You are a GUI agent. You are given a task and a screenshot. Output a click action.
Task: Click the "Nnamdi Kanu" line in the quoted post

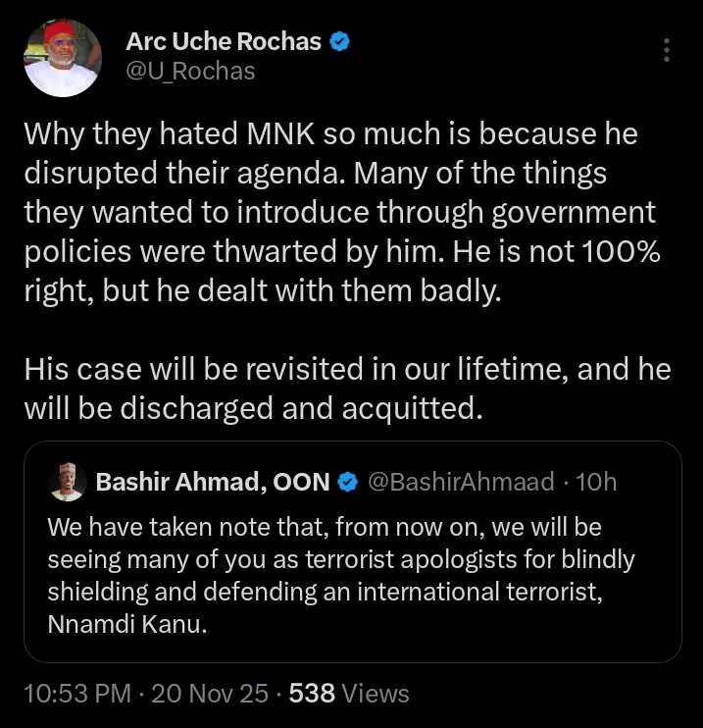coord(127,626)
